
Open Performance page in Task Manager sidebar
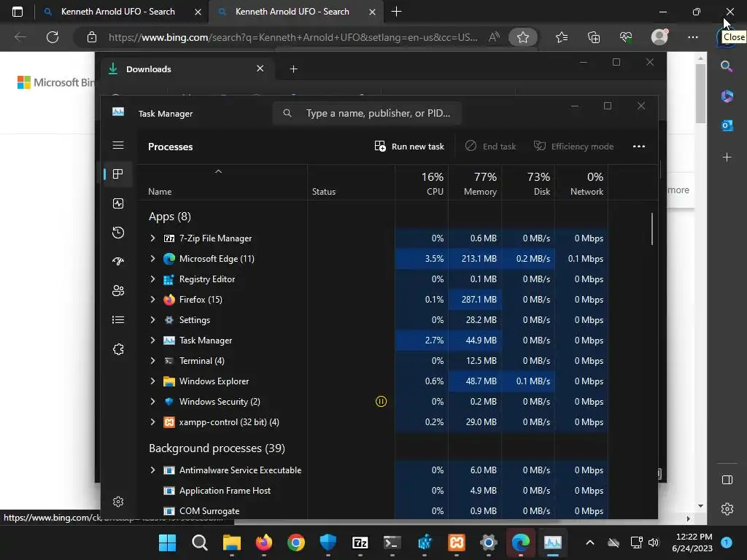[x=118, y=204]
